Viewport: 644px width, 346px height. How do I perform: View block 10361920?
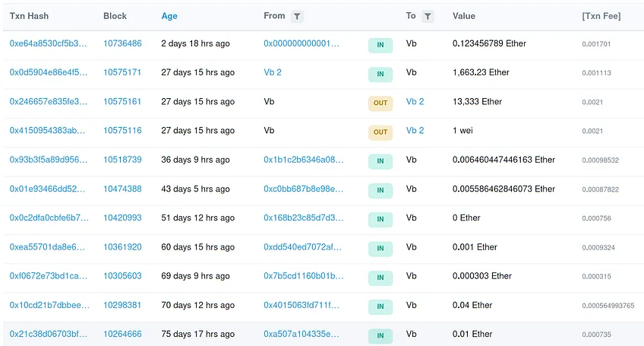click(122, 247)
